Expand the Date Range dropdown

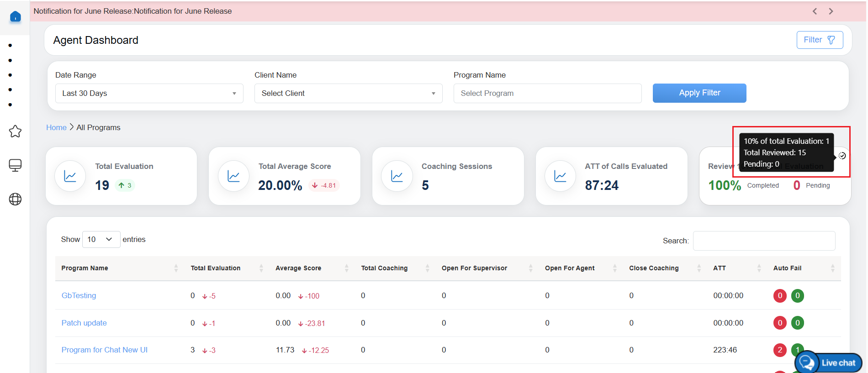[149, 93]
